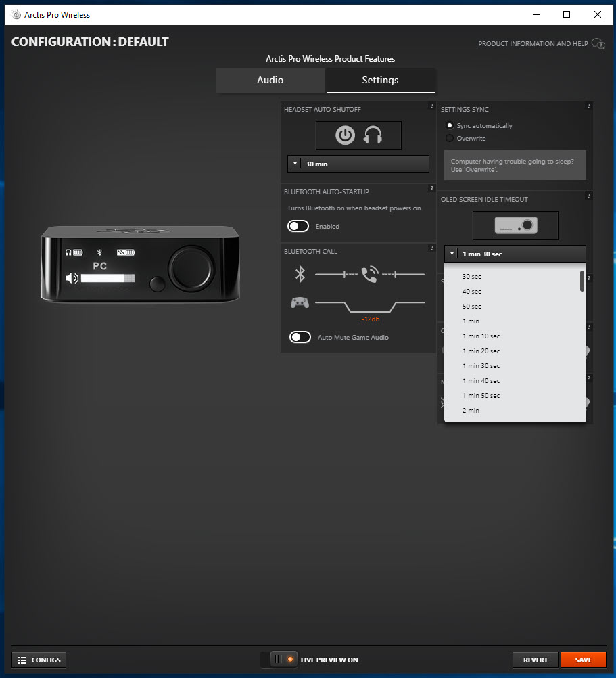Click the headphones icon in Headset Auto Shutoff
This screenshot has height=678, width=616.
coord(373,135)
